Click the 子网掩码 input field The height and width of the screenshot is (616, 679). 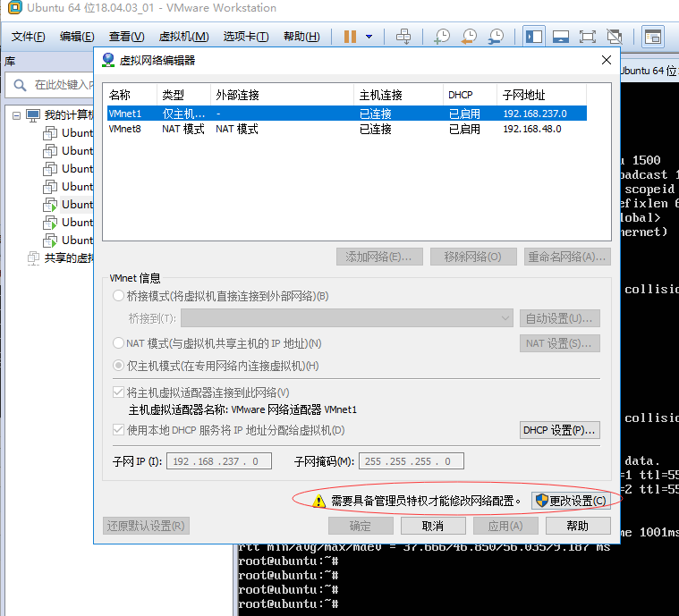coord(412,461)
